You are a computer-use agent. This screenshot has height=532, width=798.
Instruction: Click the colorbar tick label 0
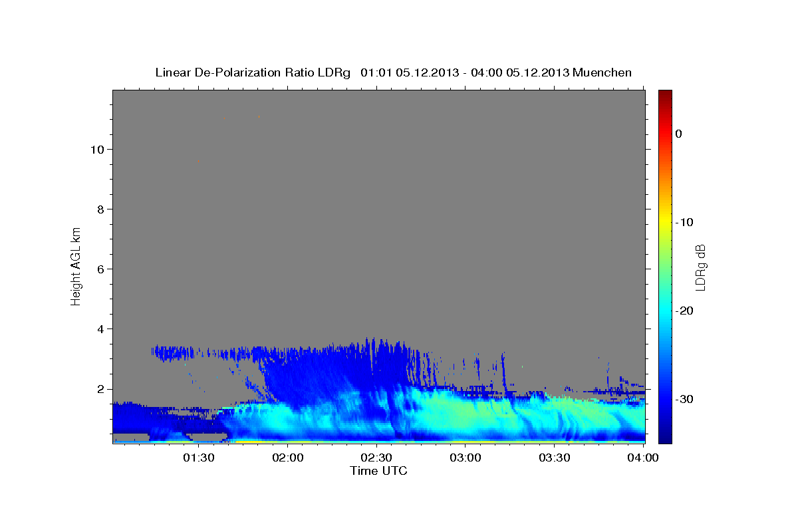(678, 134)
